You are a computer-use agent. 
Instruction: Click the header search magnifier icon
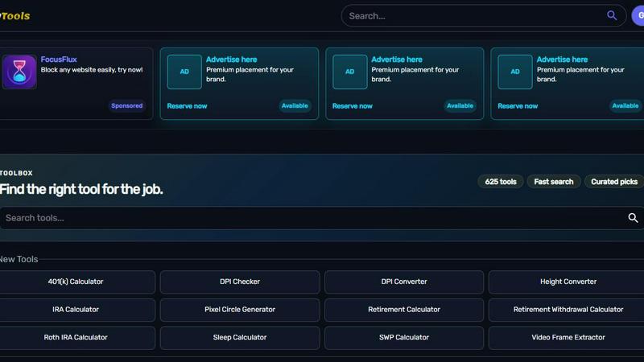point(612,15)
